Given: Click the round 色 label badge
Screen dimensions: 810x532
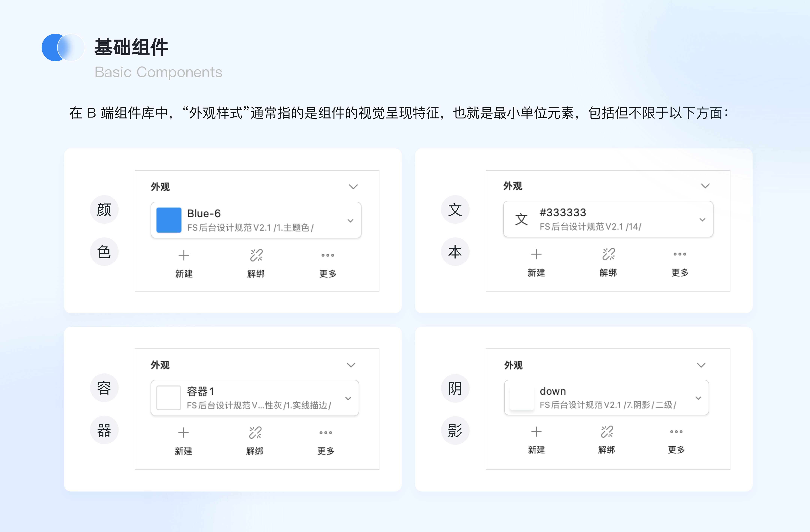Looking at the screenshot, I should (x=104, y=252).
